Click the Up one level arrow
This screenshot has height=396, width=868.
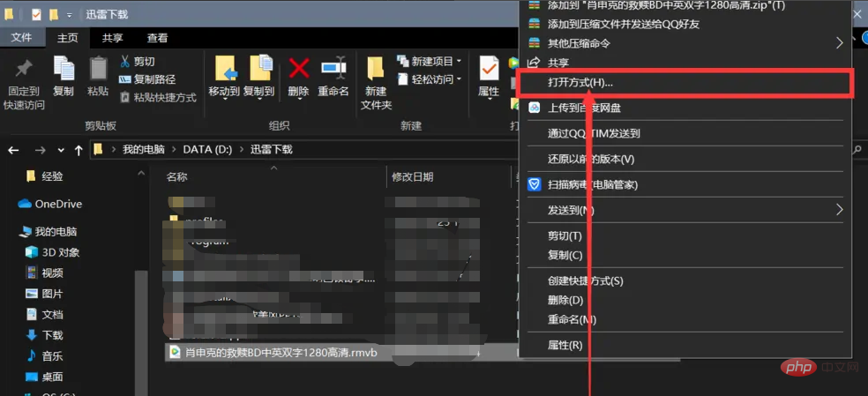click(79, 150)
